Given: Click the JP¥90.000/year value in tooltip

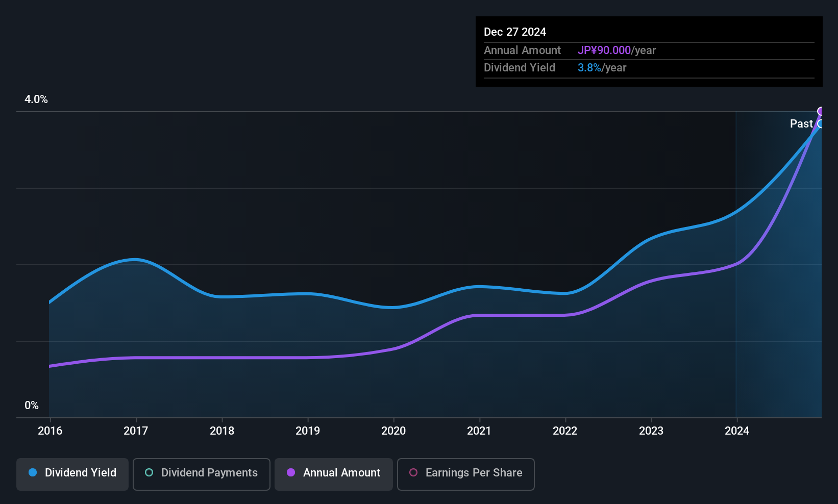Looking at the screenshot, I should [617, 51].
